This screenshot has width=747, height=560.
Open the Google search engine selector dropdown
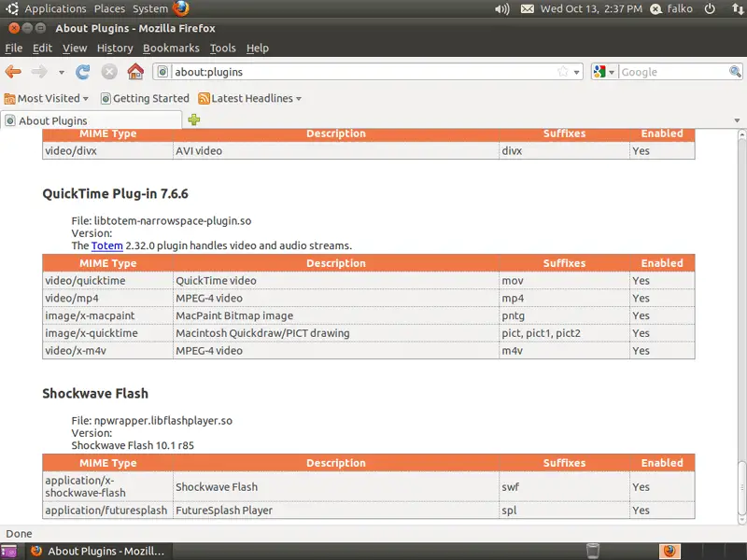(604, 72)
